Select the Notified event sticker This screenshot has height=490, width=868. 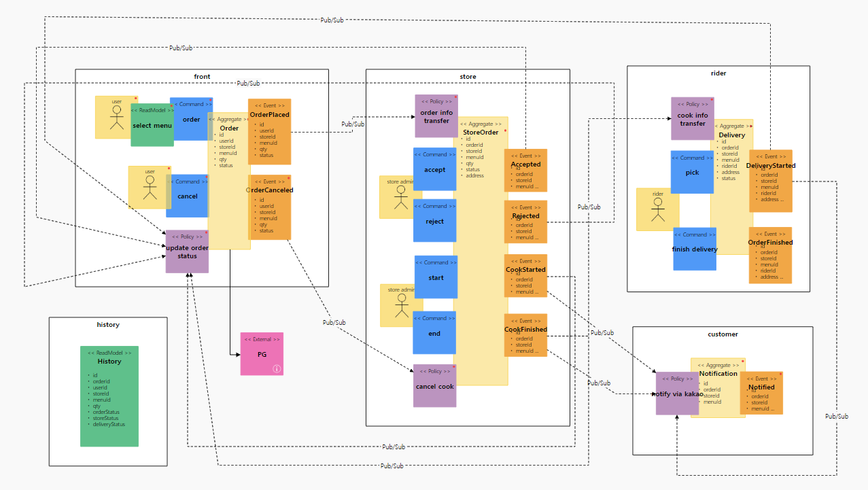point(761,393)
